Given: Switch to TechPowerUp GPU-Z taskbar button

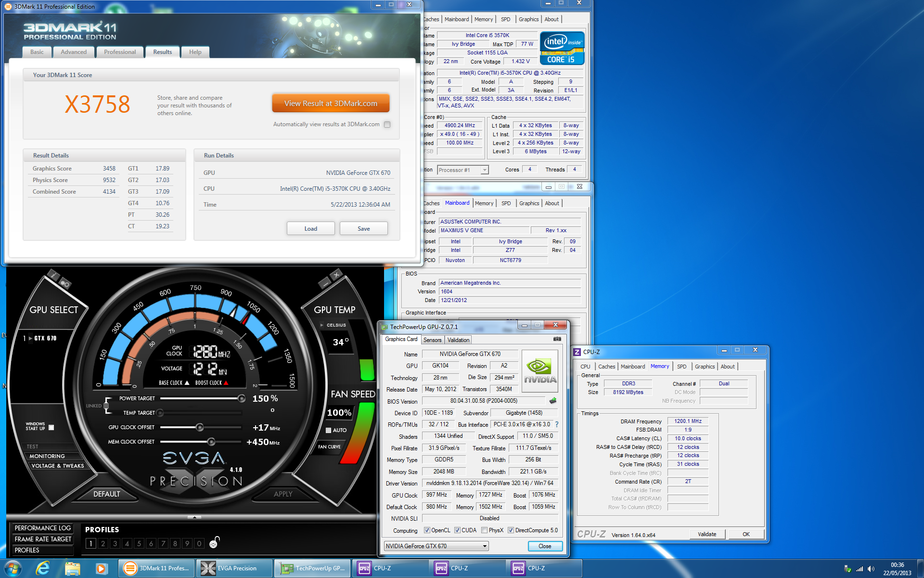Looking at the screenshot, I should [313, 568].
